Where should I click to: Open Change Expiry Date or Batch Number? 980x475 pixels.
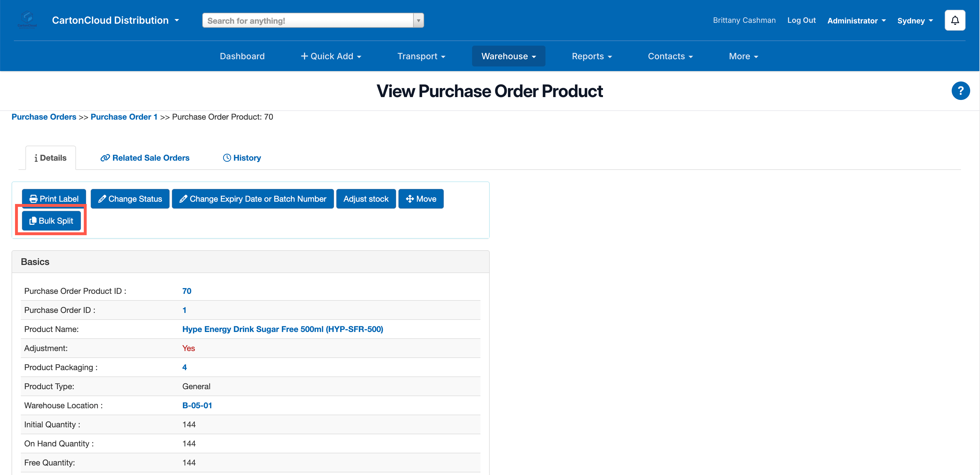(x=253, y=199)
